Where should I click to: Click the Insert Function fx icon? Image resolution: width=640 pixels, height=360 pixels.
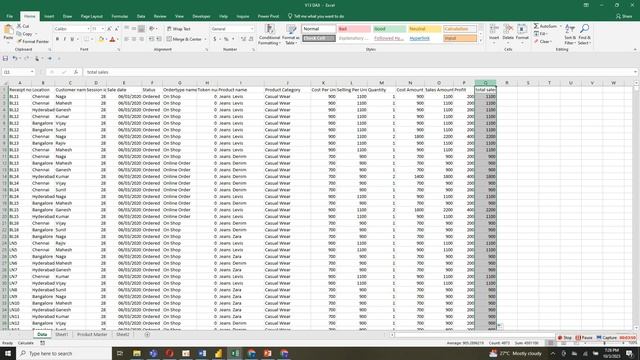(76, 72)
